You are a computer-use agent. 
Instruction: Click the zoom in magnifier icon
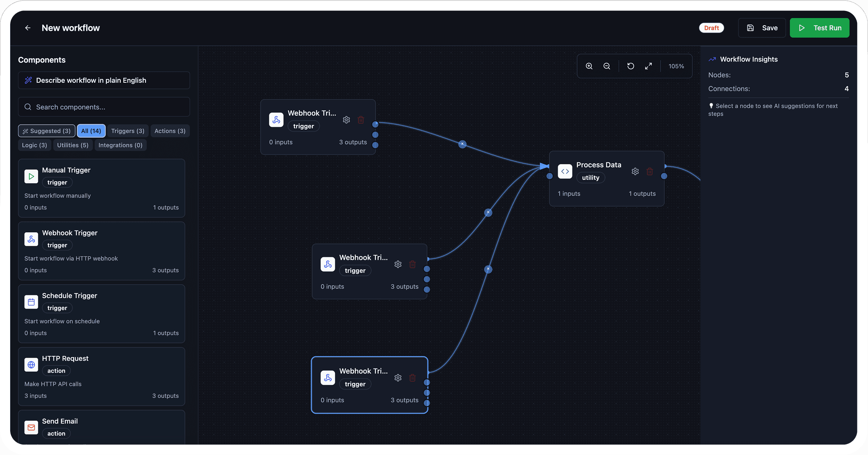(589, 66)
